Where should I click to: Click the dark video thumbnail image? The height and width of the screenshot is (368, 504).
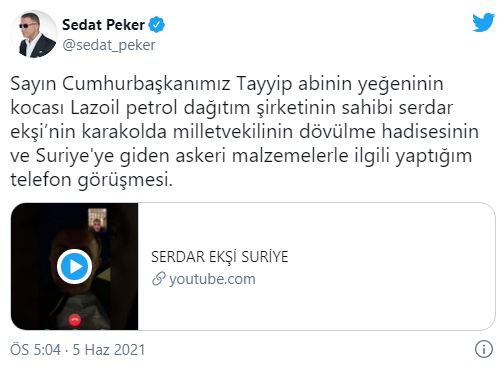(x=74, y=266)
